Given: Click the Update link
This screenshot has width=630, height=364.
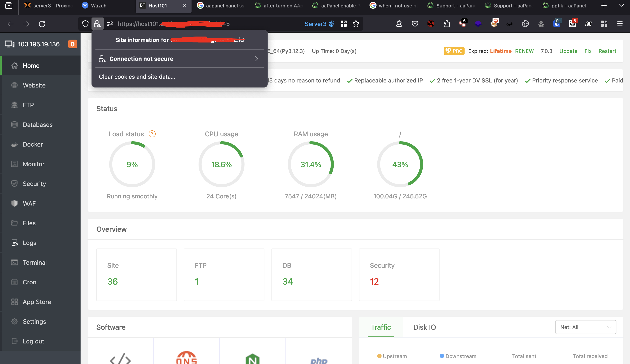Looking at the screenshot, I should click(568, 51).
